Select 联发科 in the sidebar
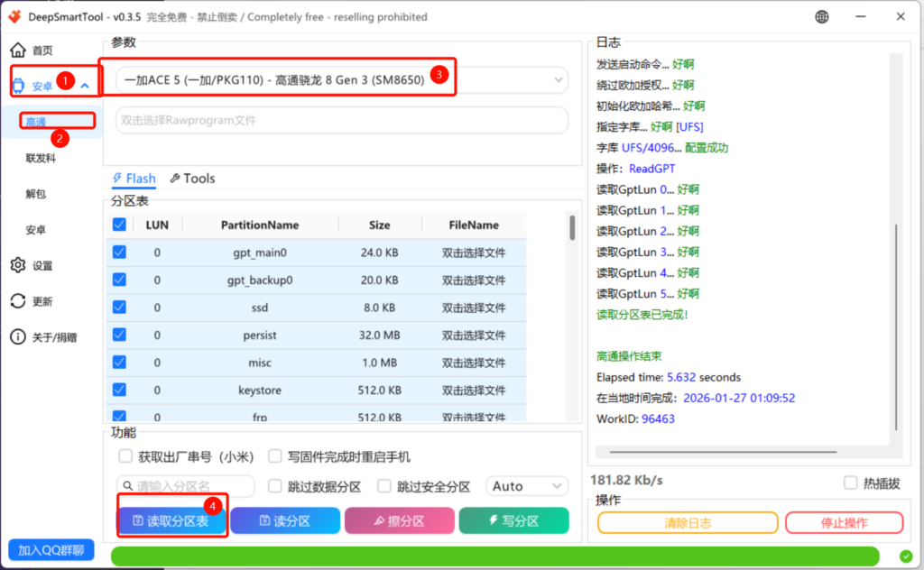The height and width of the screenshot is (570, 924). click(41, 158)
